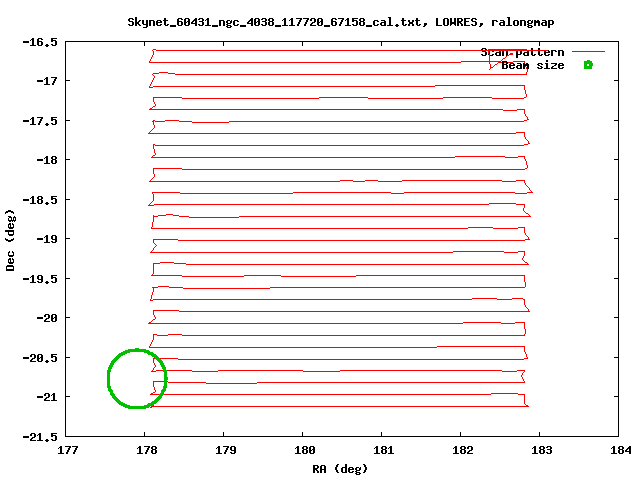This screenshot has width=640, height=480.
Task: Click the red scan pattern legend line
Action: click(588, 52)
